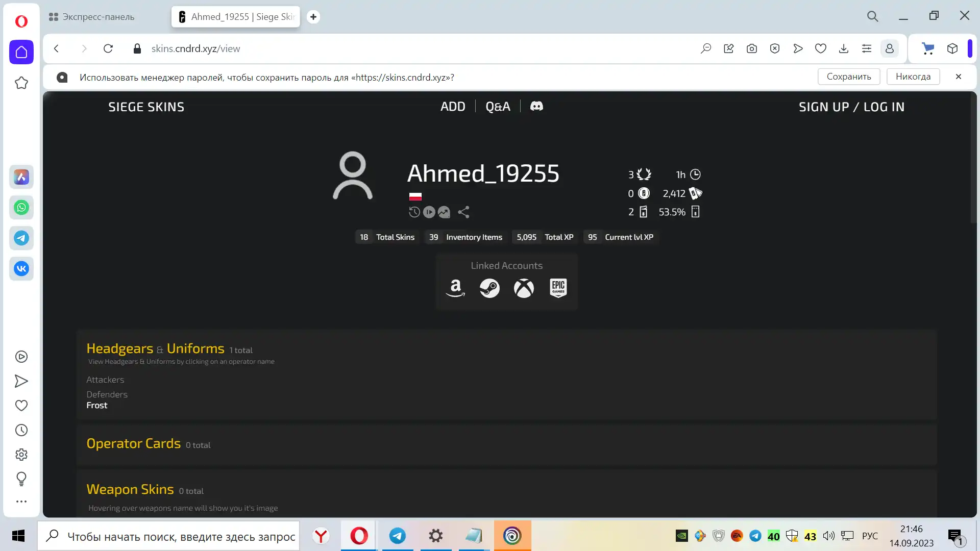Open My Flow arrow in sidebar
The height and width of the screenshot is (551, 980).
[21, 381]
